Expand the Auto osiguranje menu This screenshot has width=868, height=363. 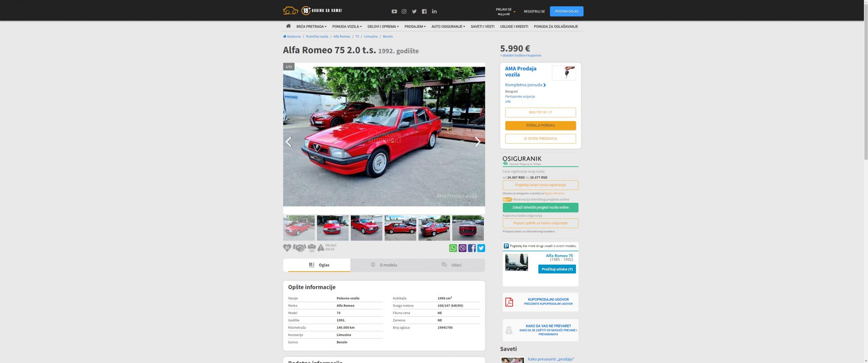click(448, 26)
